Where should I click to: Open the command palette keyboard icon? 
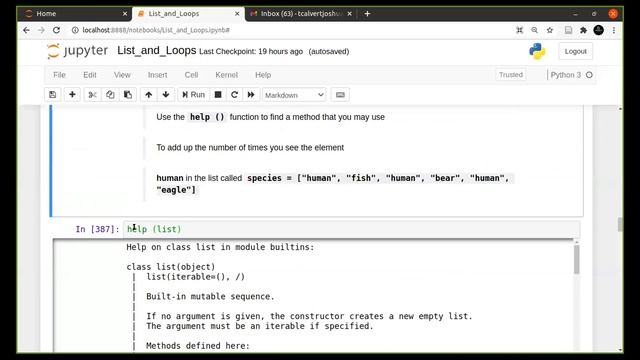tap(340, 95)
